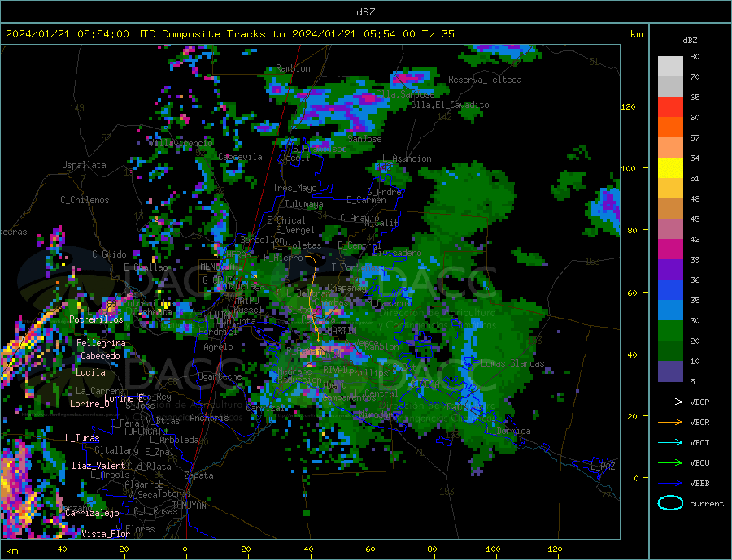
Task: Click the 'km' unit label at bottom left
Action: (x=12, y=551)
